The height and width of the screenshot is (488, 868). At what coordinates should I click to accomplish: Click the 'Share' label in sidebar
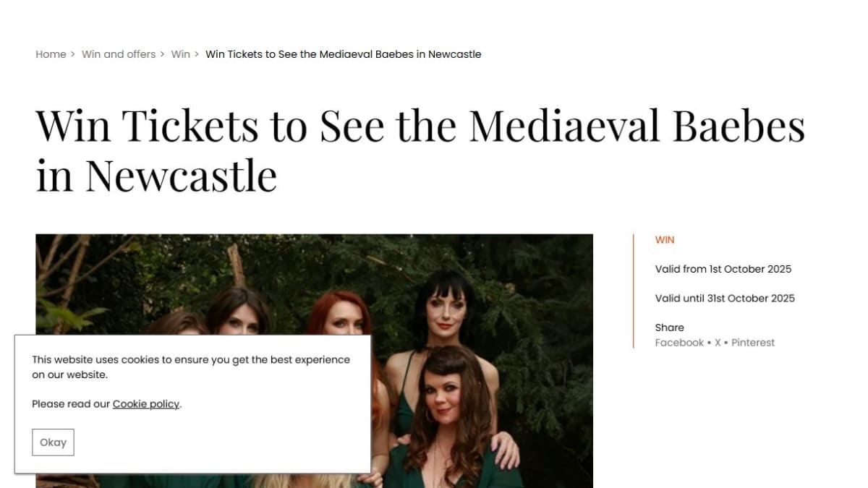coord(670,328)
